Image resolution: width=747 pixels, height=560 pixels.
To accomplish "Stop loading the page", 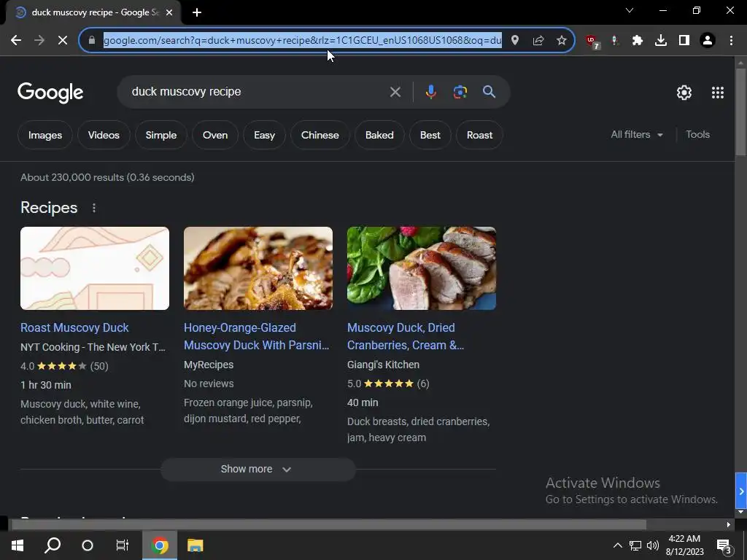I will 63,41.
